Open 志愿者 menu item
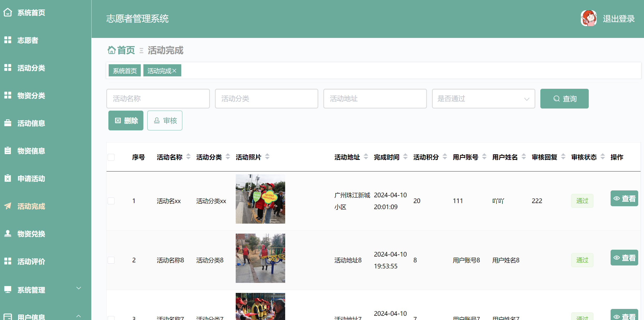Image resolution: width=644 pixels, height=320 pixels. point(28,40)
